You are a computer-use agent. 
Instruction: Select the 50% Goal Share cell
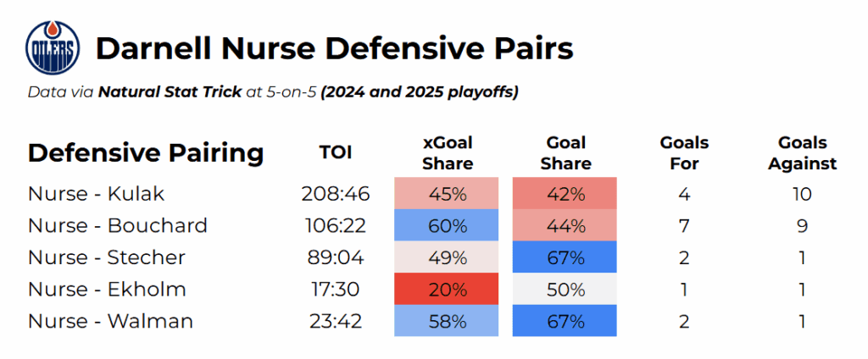coord(565,290)
